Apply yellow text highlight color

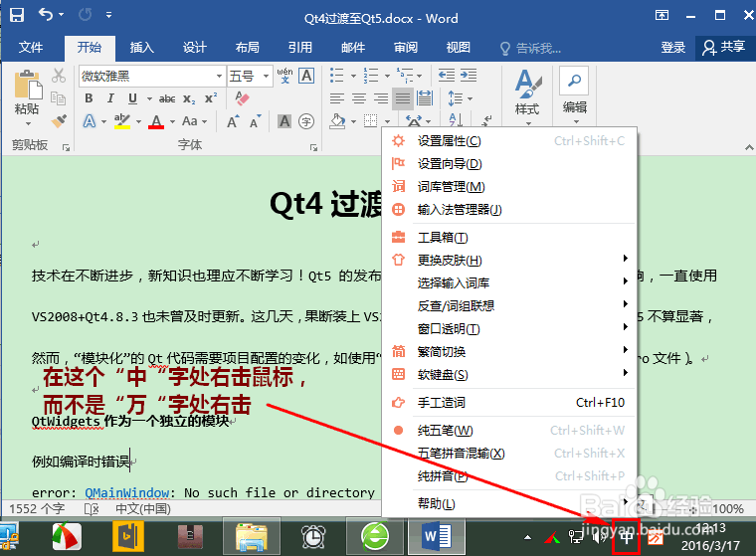[122, 121]
